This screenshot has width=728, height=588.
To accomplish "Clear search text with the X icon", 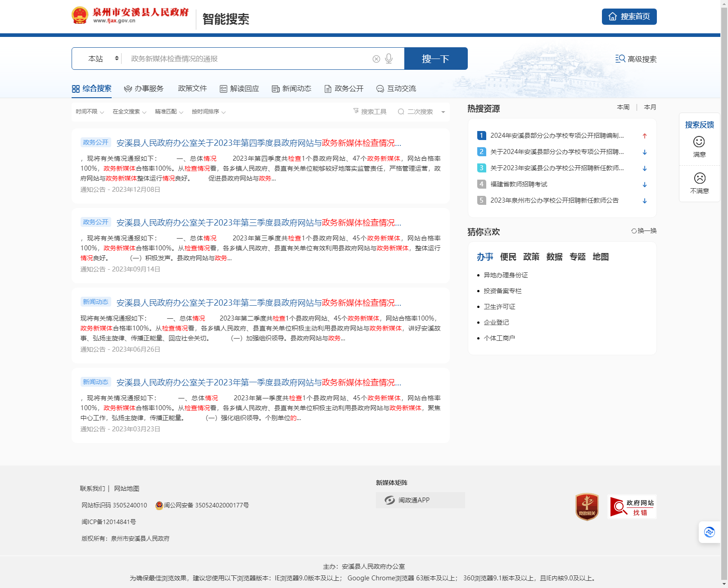I will click(x=376, y=59).
